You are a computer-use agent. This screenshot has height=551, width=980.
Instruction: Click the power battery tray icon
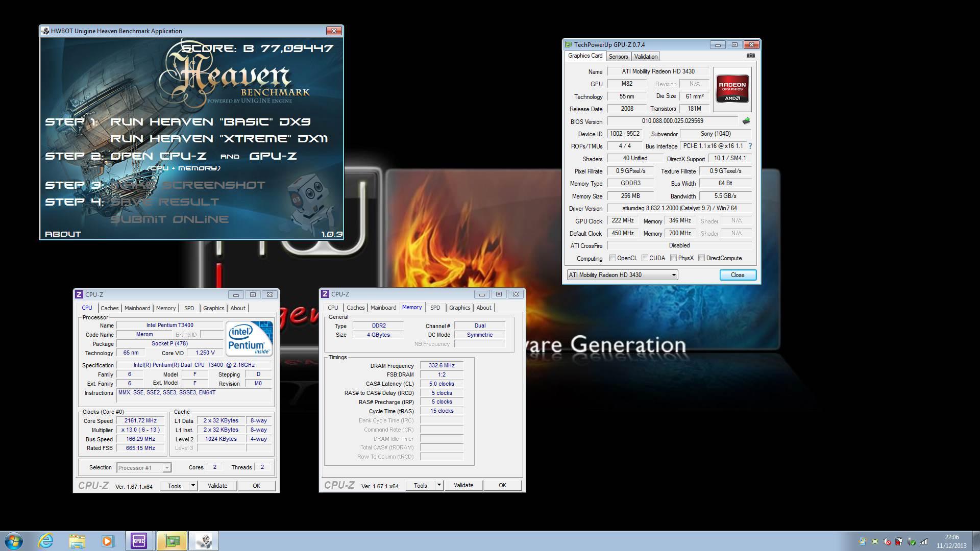pyautogui.click(x=899, y=541)
